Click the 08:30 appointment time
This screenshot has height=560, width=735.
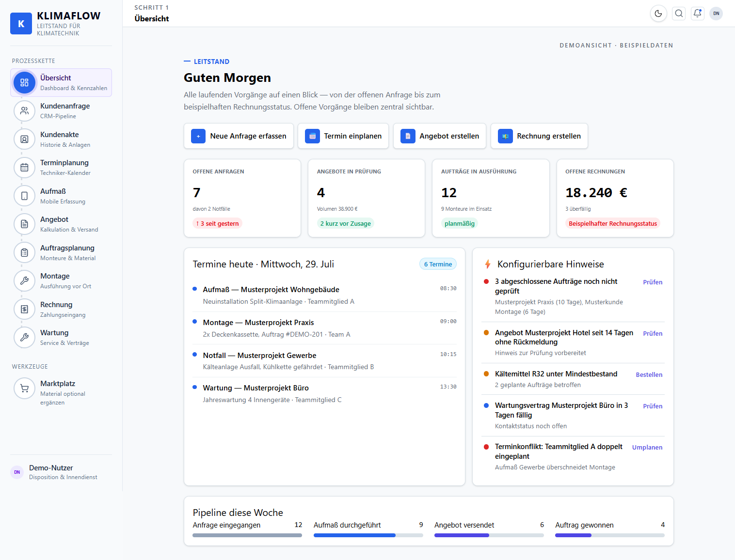(448, 288)
